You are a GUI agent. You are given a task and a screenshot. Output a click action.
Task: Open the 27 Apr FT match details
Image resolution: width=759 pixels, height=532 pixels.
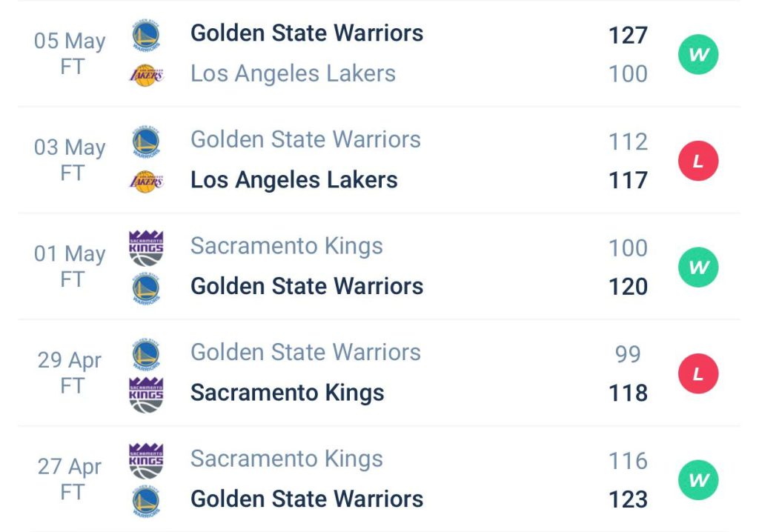[70, 479]
